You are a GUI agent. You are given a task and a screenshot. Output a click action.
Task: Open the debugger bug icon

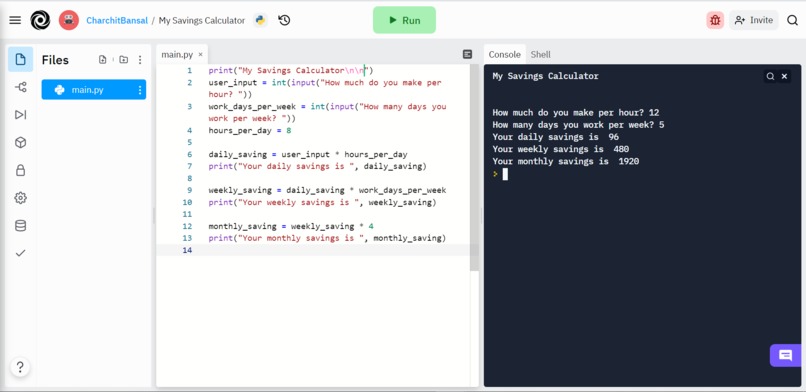[x=715, y=20]
